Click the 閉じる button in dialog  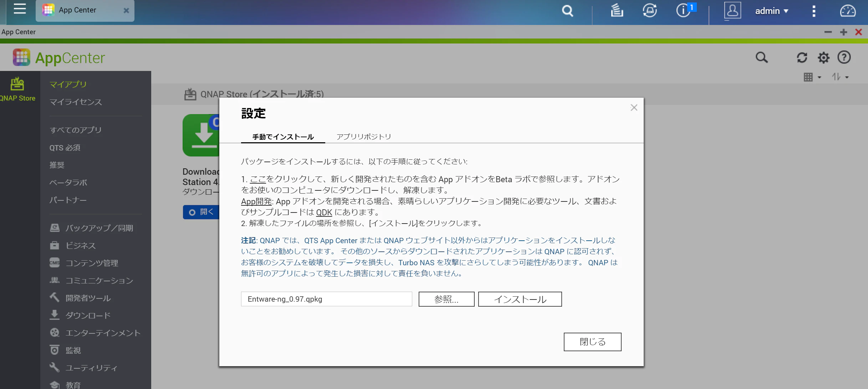(592, 342)
